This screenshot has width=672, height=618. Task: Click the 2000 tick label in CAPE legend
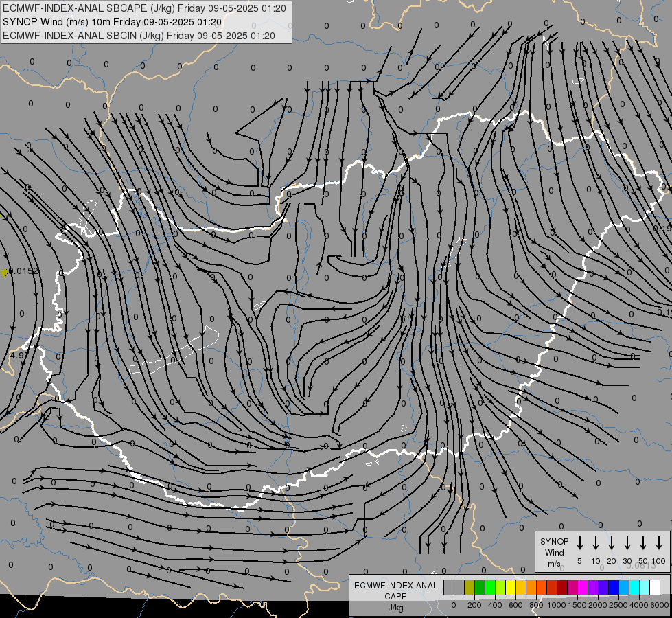pos(598,605)
